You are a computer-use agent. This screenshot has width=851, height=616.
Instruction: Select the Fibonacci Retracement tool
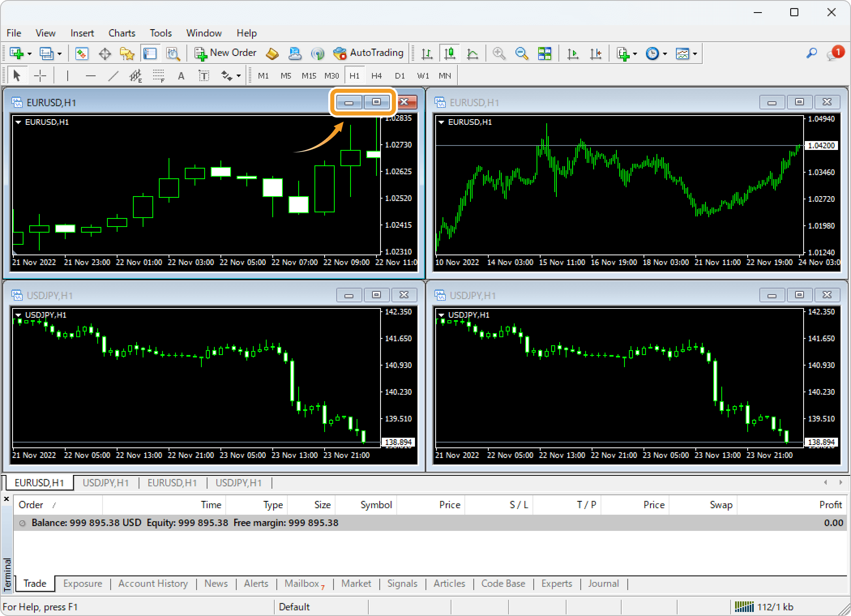coord(159,76)
